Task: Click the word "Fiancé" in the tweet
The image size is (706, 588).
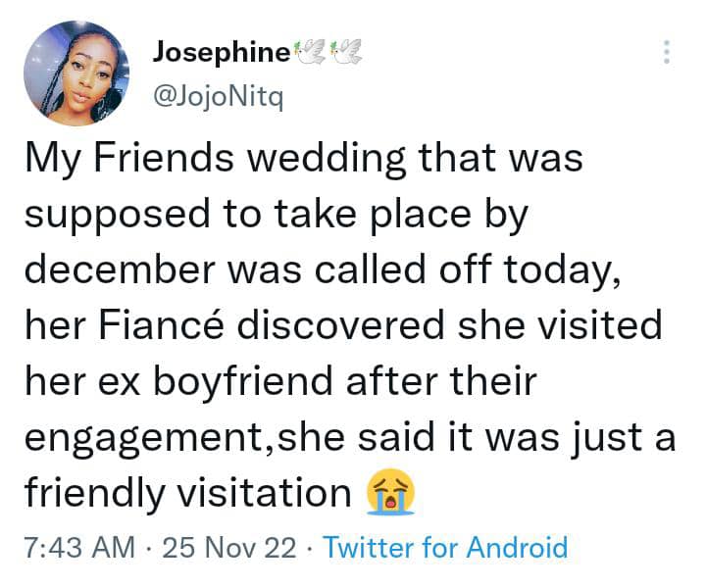Action: click(x=161, y=324)
